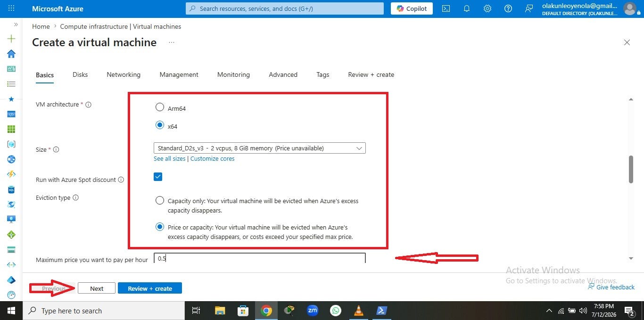Click Compute infrastructure | Virtual machines breadcrumb
The height and width of the screenshot is (320, 644).
pos(121,26)
